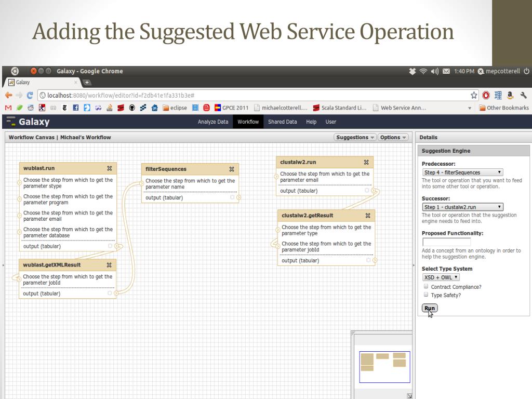Open the Shared Data menu
The image size is (532, 399).
coord(282,122)
